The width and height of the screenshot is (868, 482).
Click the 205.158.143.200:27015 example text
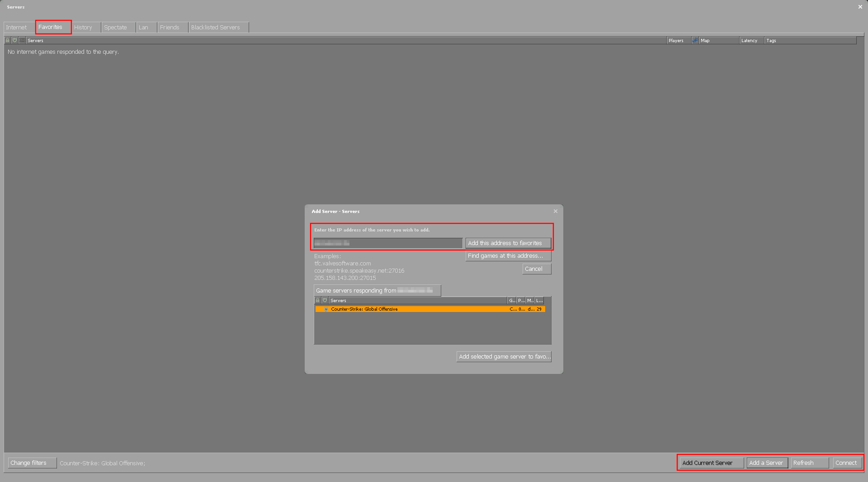(x=345, y=278)
